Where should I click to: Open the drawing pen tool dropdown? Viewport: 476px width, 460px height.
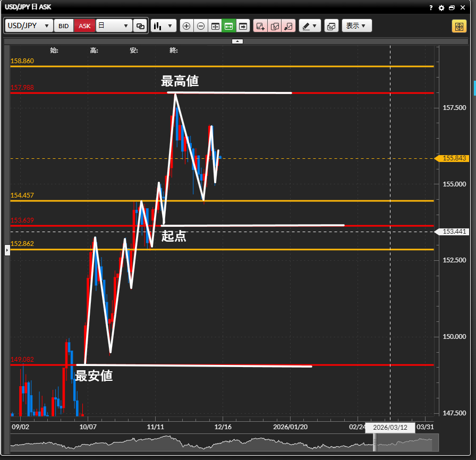(x=310, y=26)
